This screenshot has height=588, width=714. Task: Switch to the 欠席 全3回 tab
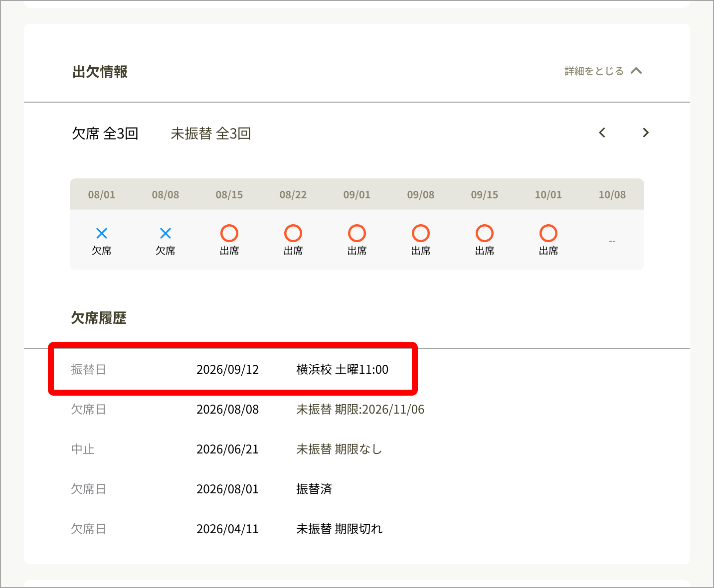coord(105,134)
